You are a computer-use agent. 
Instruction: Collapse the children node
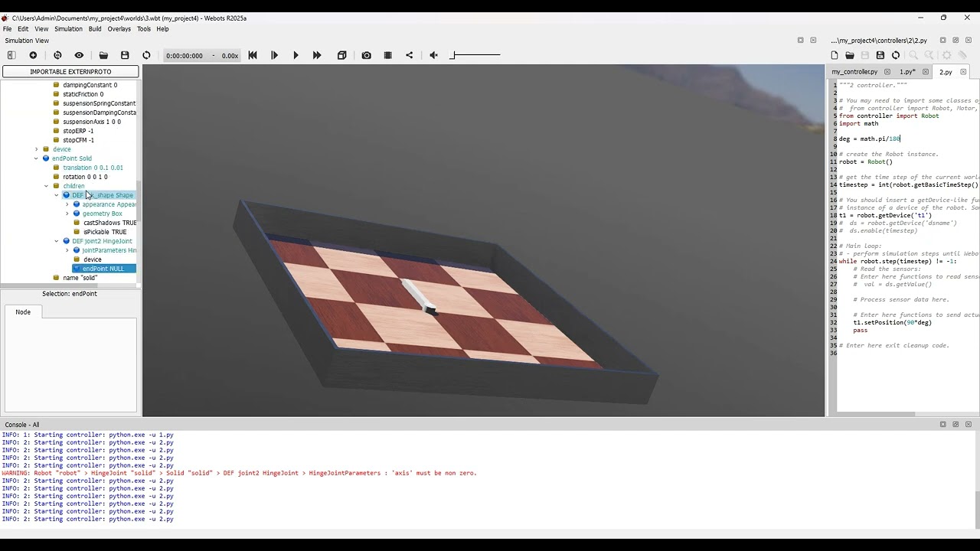(x=46, y=186)
